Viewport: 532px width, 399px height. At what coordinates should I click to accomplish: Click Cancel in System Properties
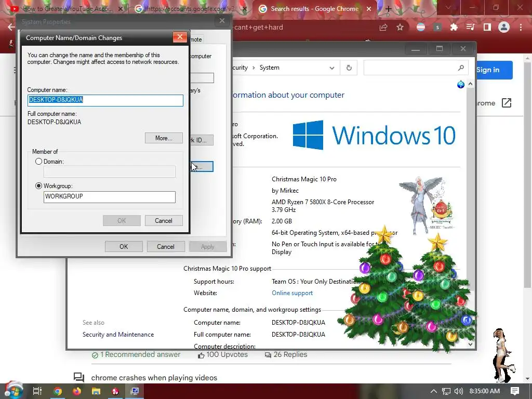166,247
